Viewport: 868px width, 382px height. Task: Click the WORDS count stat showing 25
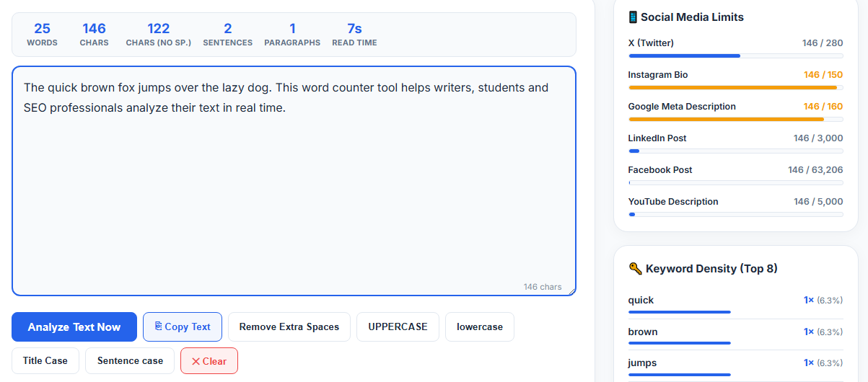point(42,34)
